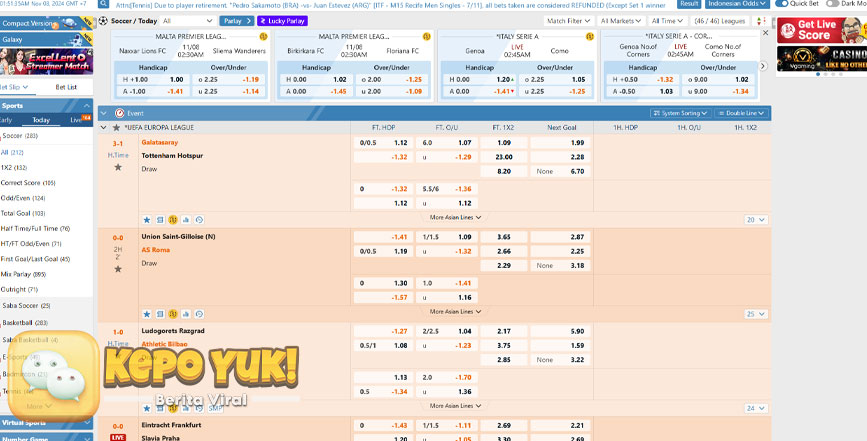Click clock icon in Union Saint-Gilloise toolbar
Image resolution: width=867 pixels, height=441 pixels.
[199, 314]
